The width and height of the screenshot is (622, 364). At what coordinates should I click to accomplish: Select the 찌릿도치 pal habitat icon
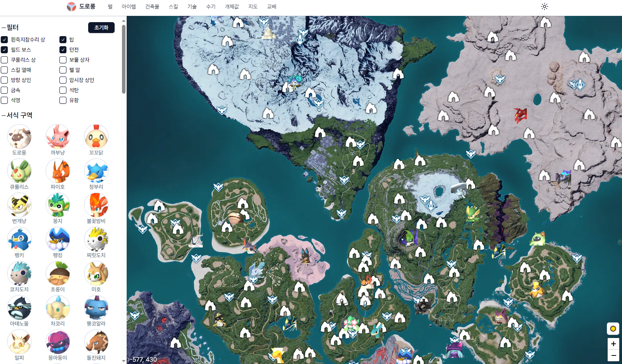pyautogui.click(x=96, y=239)
